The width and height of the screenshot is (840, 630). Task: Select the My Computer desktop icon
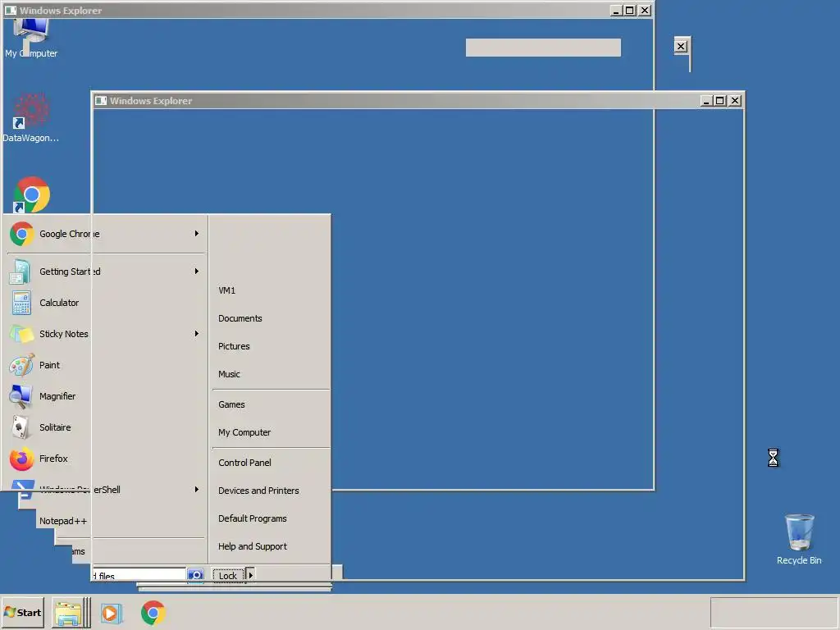31,38
